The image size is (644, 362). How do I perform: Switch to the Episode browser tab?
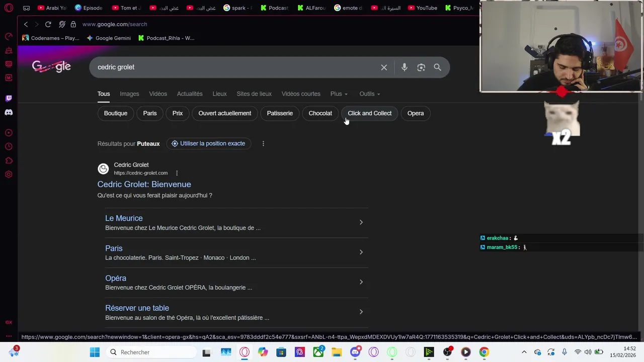[89, 8]
